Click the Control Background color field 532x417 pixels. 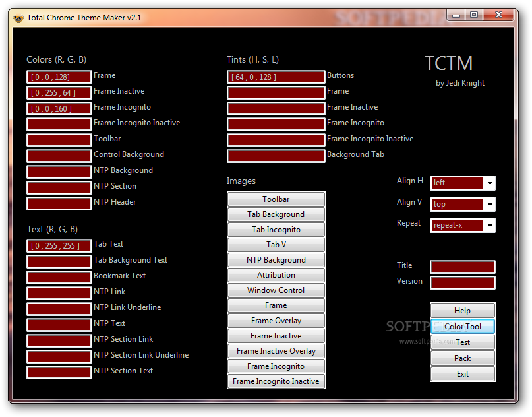(x=59, y=156)
